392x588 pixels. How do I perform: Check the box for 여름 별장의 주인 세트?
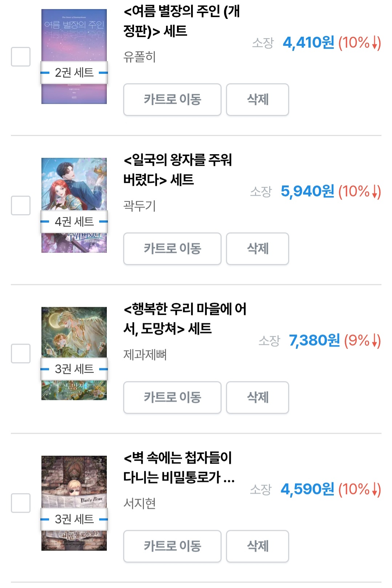point(21,57)
